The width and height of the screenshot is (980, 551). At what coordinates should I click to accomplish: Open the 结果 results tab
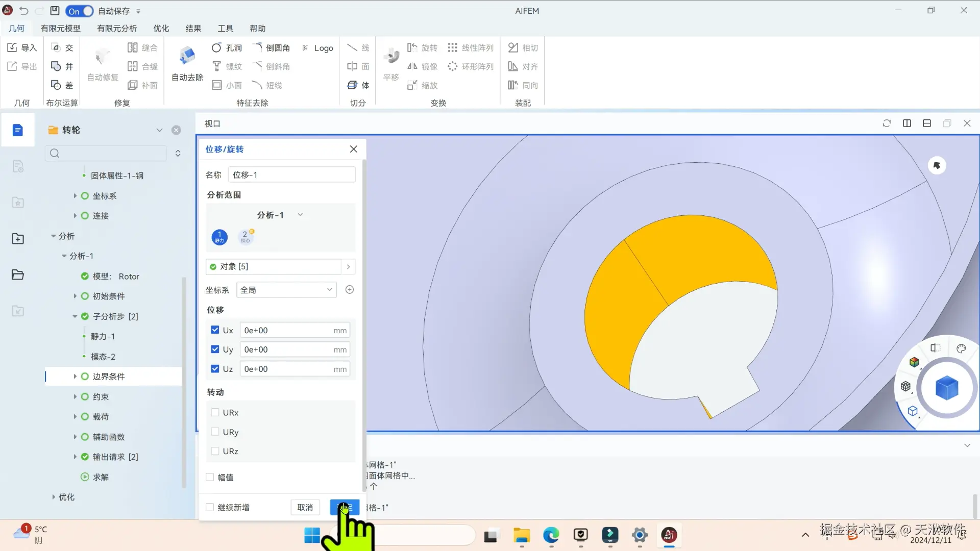click(193, 29)
